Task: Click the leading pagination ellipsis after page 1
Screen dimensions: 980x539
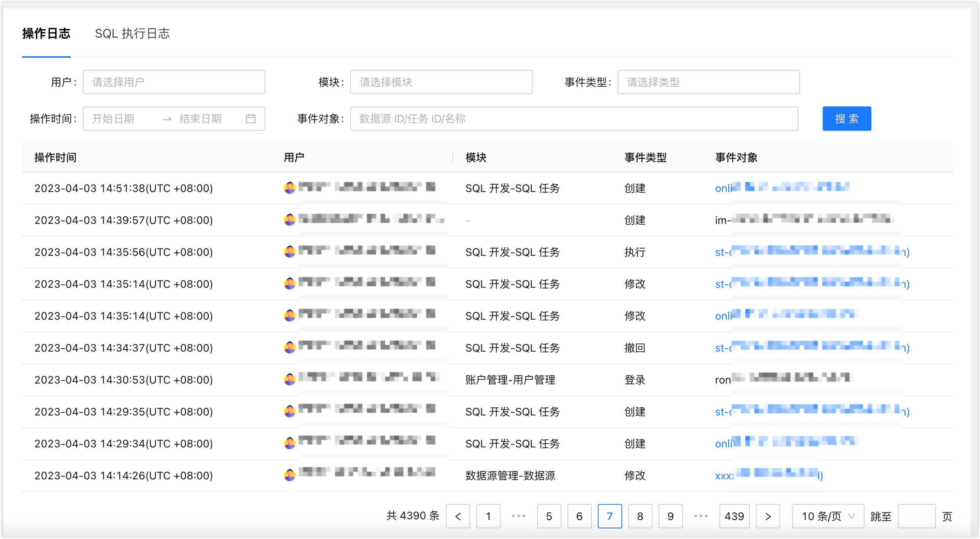Action: click(x=518, y=516)
